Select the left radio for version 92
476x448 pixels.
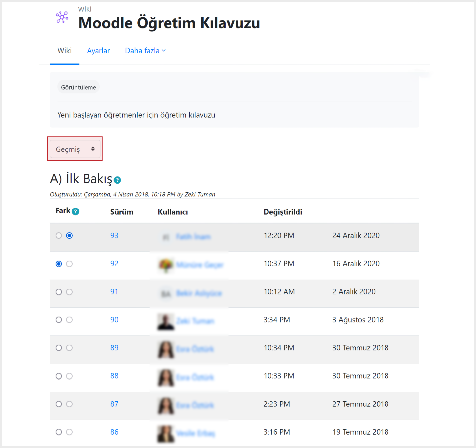click(x=59, y=264)
